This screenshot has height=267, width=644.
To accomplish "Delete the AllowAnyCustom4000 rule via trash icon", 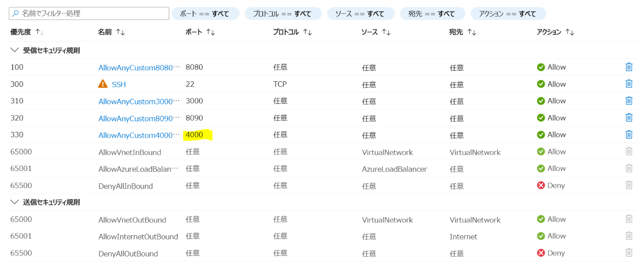I will [629, 135].
